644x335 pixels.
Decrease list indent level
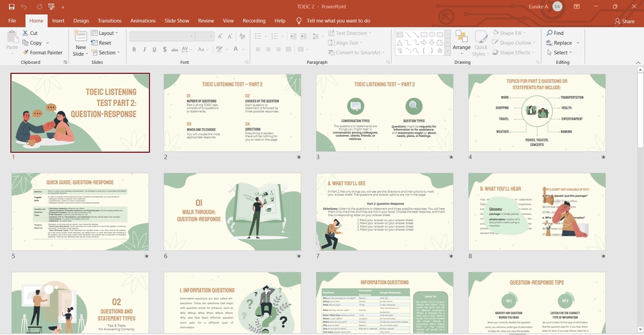point(293,36)
